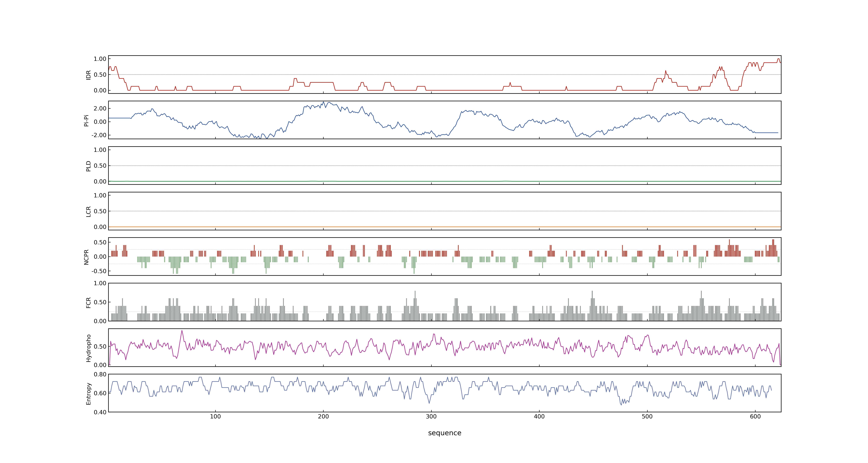Click the "2.00" tick on Pi-Pi axis
Image resolution: width=868 pixels, height=463 pixels.
pyautogui.click(x=100, y=108)
